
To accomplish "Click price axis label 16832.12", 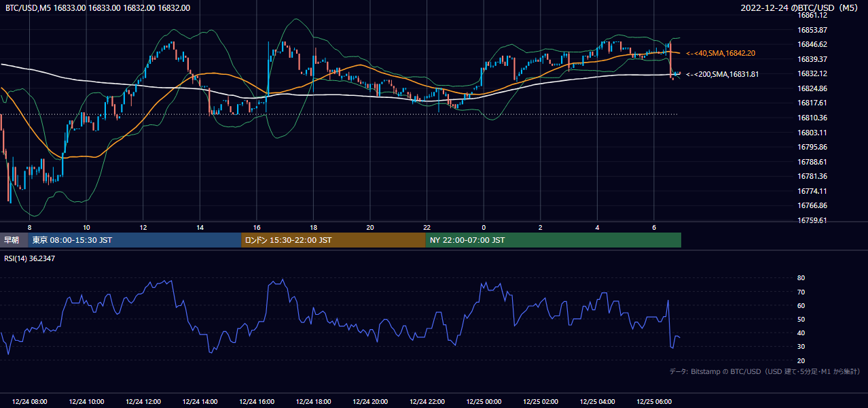I will coord(812,73).
